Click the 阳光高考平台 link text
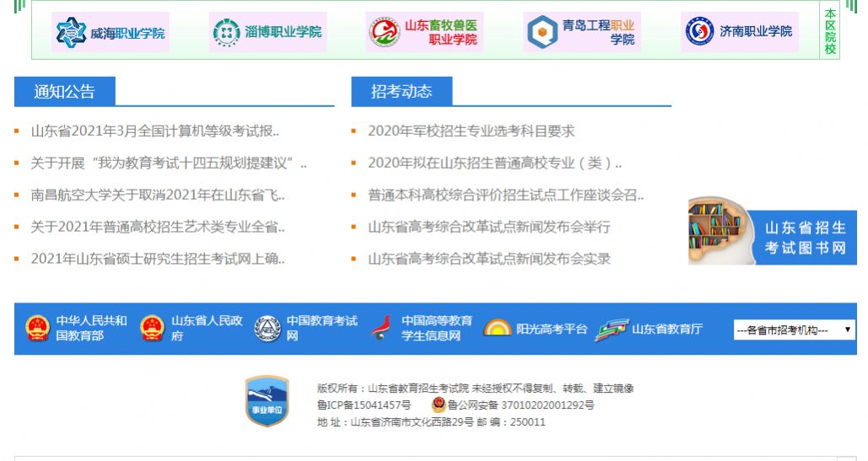The width and height of the screenshot is (868, 461). click(x=552, y=329)
